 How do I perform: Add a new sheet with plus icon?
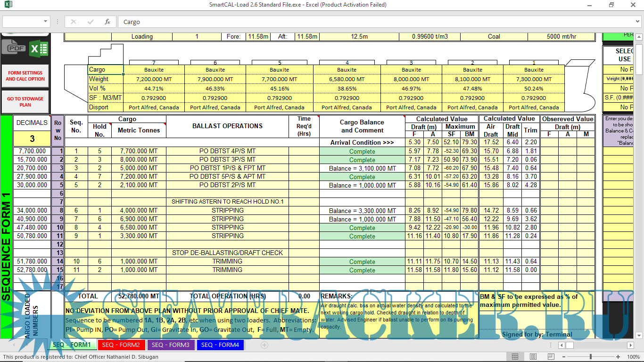click(264, 345)
